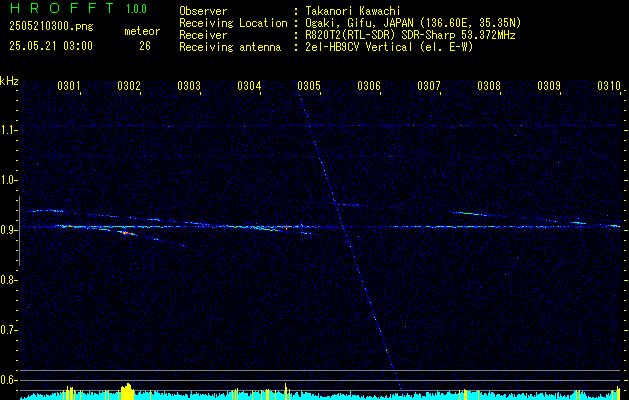Viewport: 629px width, 400px height.
Task: Click the 0.6 kHz axis label
Action: [7, 380]
